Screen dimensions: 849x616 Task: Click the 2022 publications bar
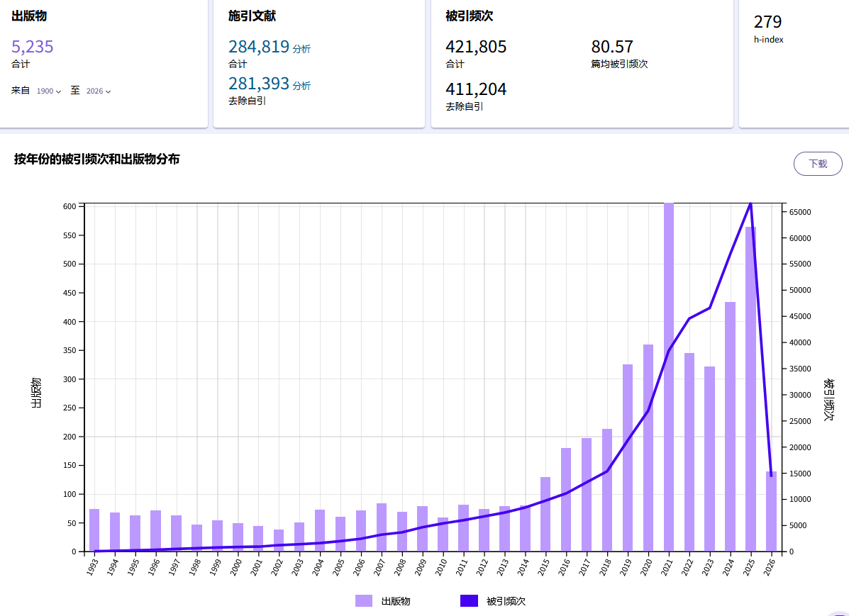(x=689, y=452)
